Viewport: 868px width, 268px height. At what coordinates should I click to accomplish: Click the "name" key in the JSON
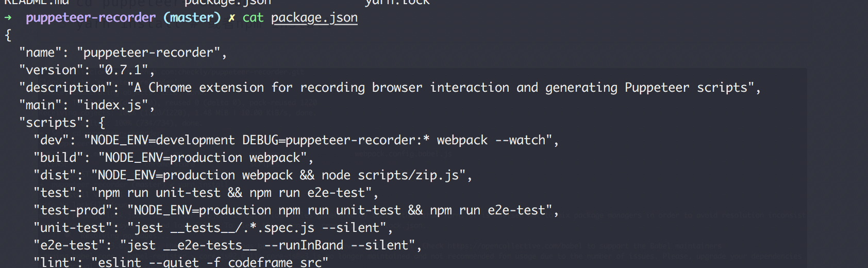point(40,53)
